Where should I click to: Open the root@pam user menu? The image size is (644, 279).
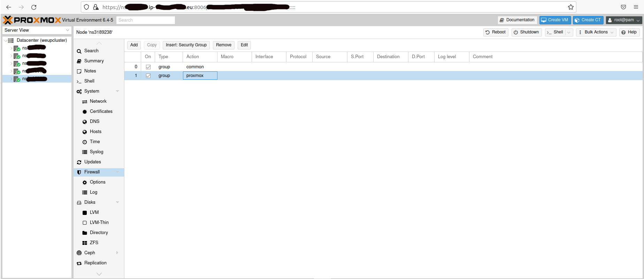click(624, 20)
